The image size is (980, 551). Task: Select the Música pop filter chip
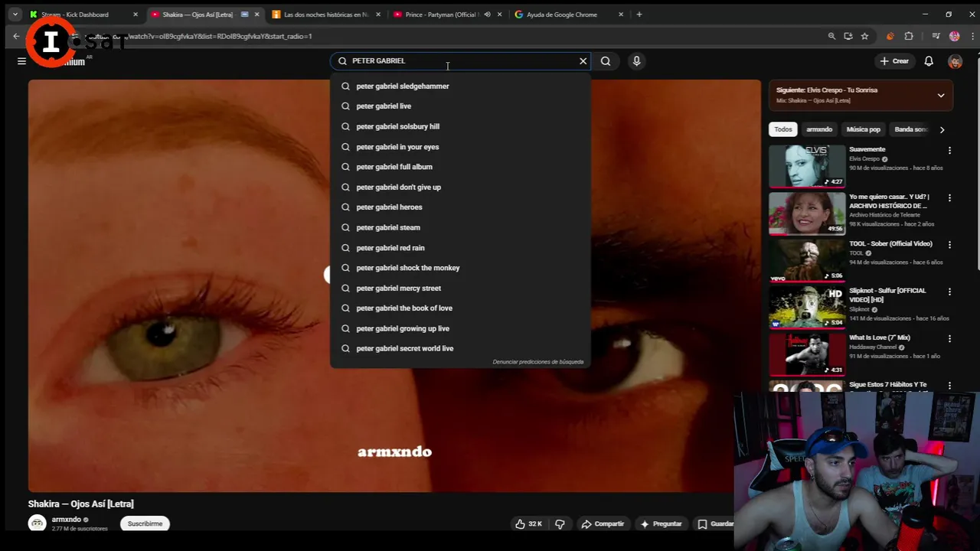[864, 129]
